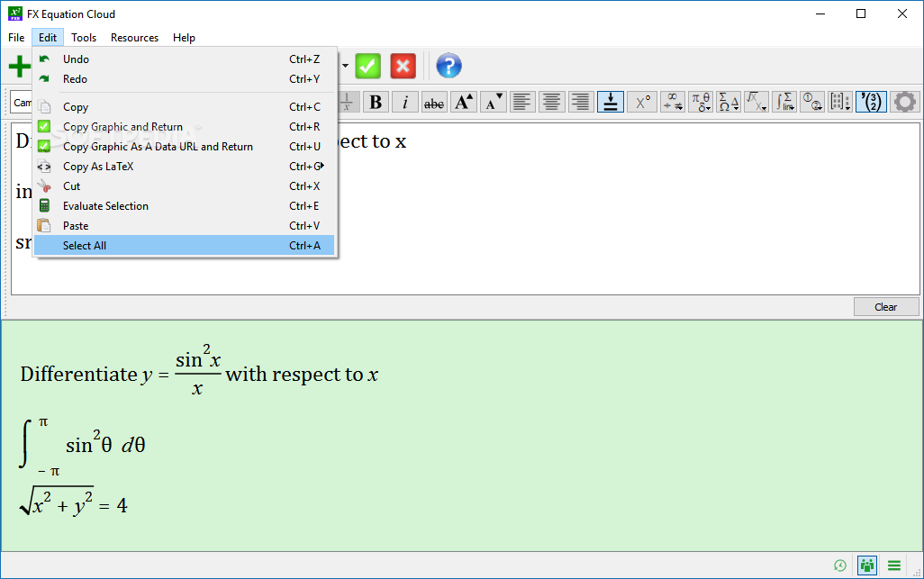Choose Select All from the Edit menu
The image size is (924, 579).
click(x=185, y=245)
